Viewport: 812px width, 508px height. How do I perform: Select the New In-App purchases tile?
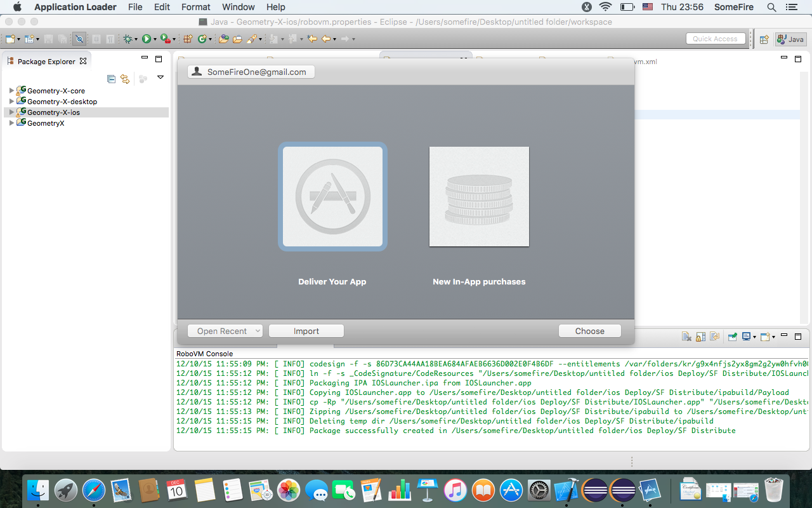point(479,197)
